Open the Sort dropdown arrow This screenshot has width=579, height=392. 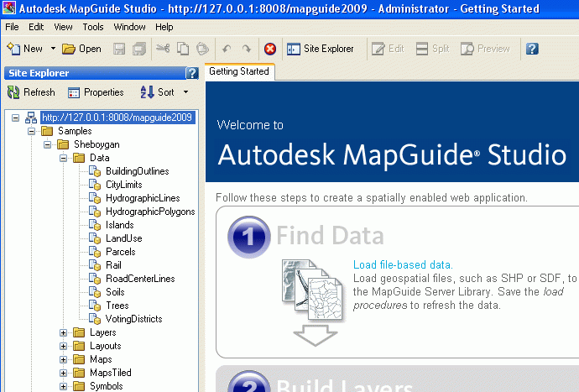tap(185, 92)
